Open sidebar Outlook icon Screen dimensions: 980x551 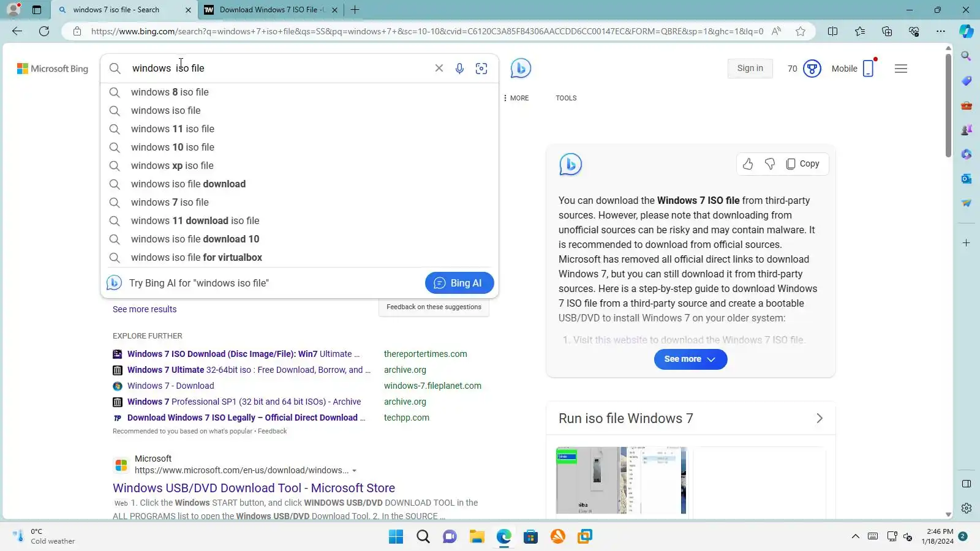[x=967, y=179]
